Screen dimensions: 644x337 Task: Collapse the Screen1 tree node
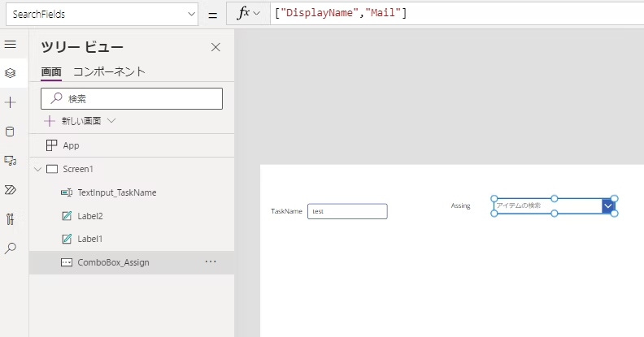coord(37,169)
